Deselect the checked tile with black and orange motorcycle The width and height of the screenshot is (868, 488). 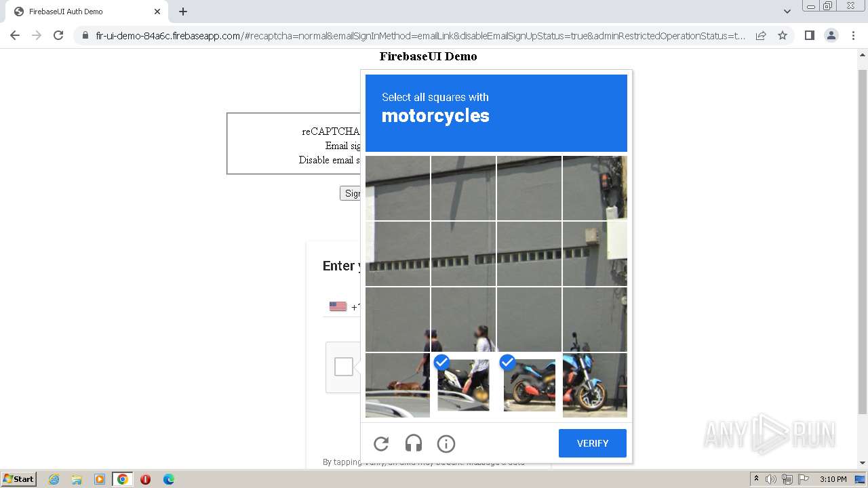pyautogui.click(x=529, y=385)
